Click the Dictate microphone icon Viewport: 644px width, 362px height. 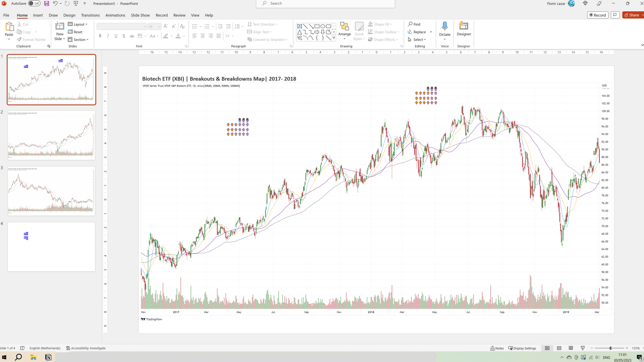point(445,27)
